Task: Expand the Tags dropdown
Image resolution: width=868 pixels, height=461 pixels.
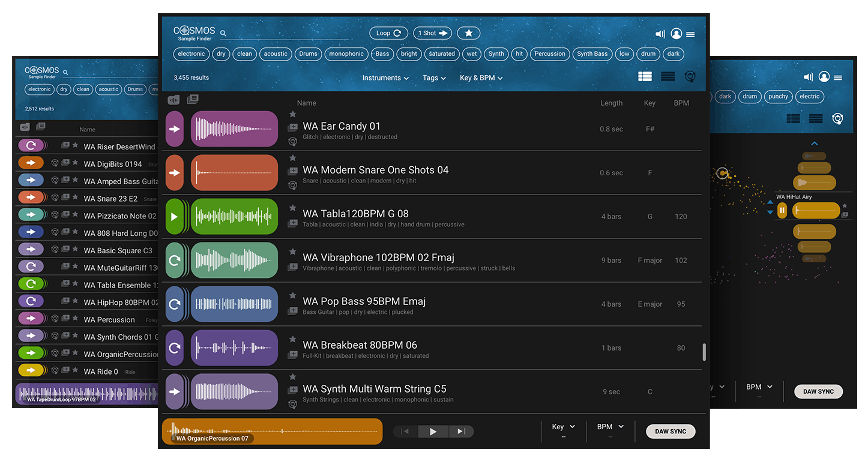Action: point(435,78)
